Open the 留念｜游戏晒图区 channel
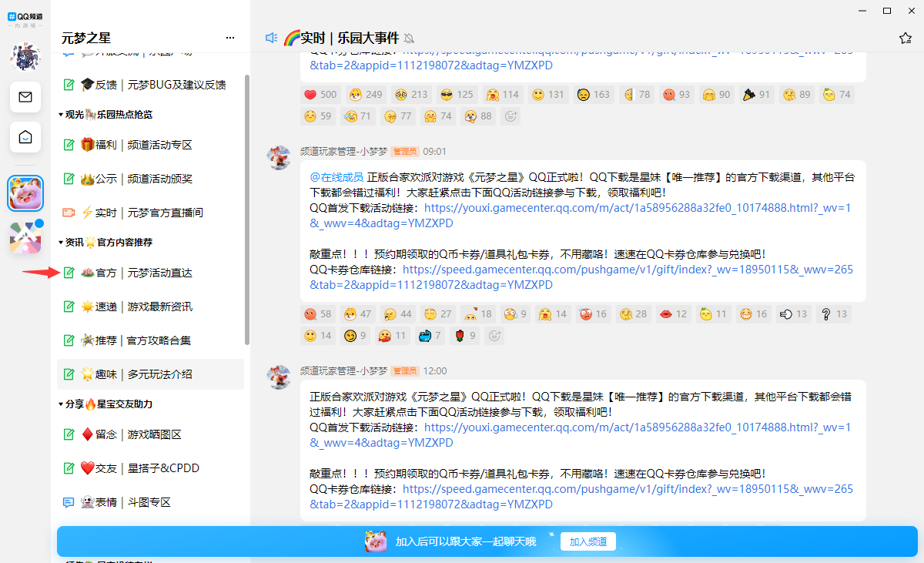The image size is (924, 563). [x=150, y=434]
